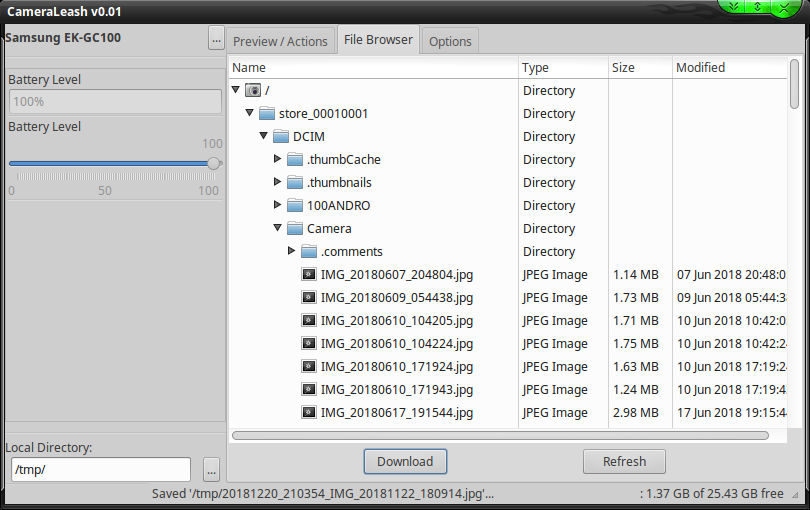Click image icon of IMG_20180610_104224.jpg
This screenshot has height=510, width=810.
[x=309, y=343]
